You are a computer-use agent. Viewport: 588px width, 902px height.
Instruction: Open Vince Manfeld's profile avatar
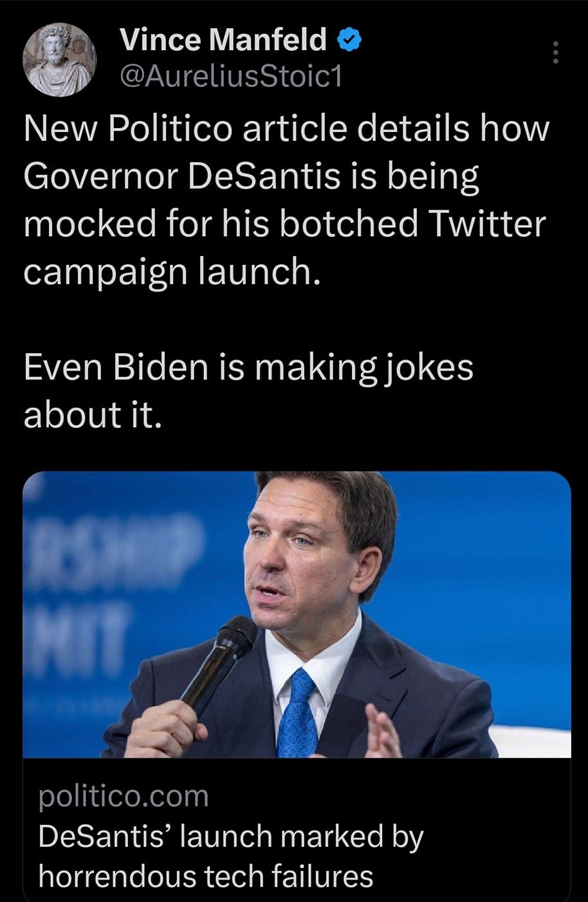[60, 59]
